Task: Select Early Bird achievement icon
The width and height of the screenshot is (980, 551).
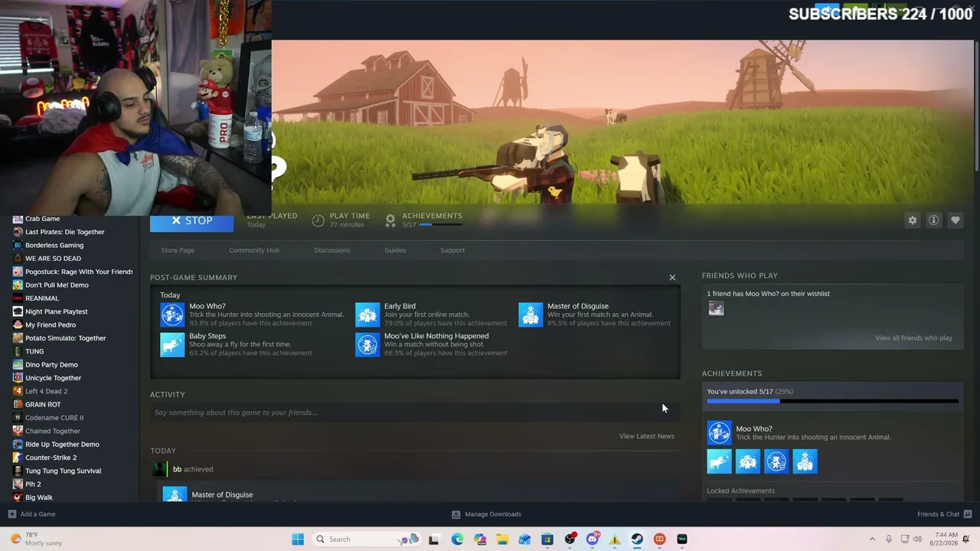Action: point(367,315)
